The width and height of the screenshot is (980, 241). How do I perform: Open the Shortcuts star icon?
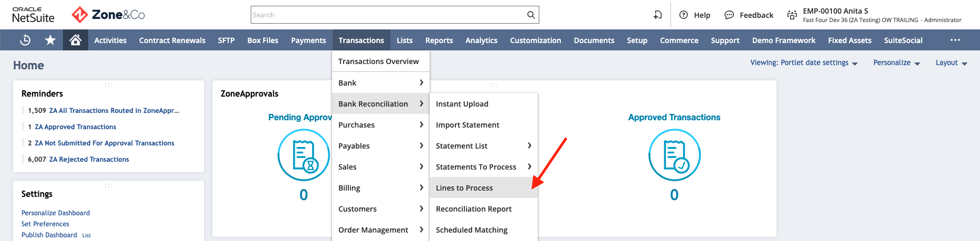[x=50, y=40]
